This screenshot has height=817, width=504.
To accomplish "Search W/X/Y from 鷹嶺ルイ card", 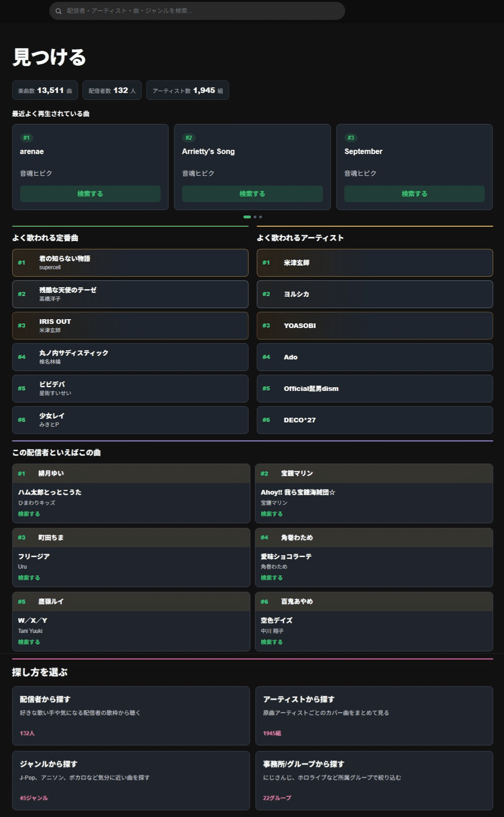I will point(29,642).
